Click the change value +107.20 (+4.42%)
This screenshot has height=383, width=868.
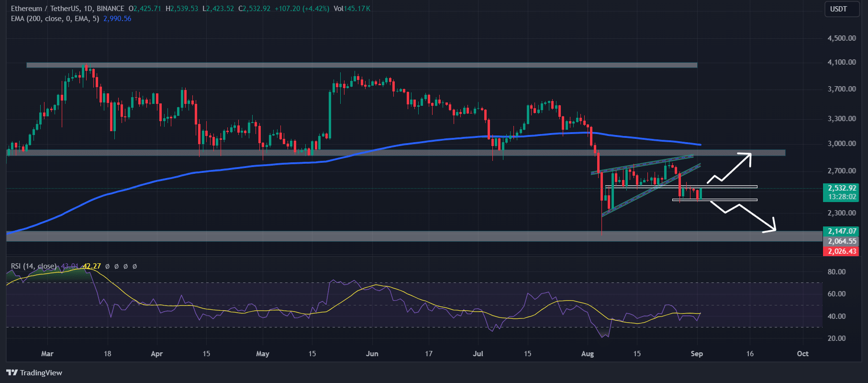(302, 9)
